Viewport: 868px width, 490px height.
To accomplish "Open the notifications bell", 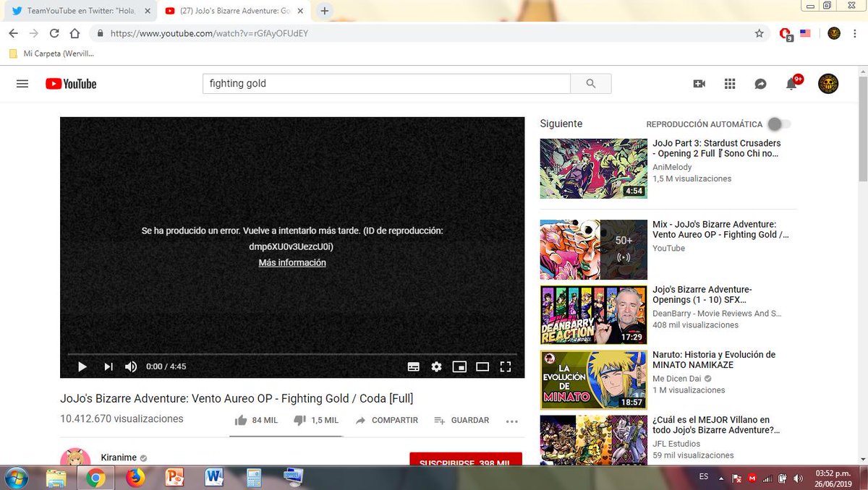I will 792,84.
